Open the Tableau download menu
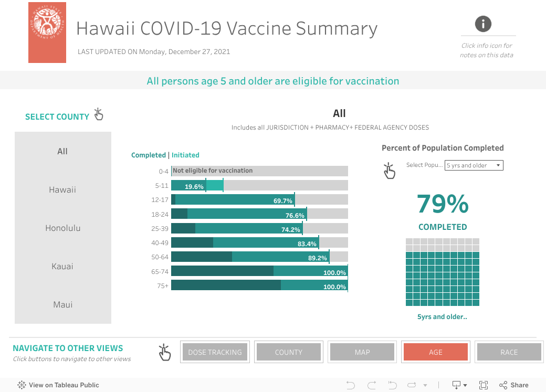The height and width of the screenshot is (392, 546). point(459,385)
